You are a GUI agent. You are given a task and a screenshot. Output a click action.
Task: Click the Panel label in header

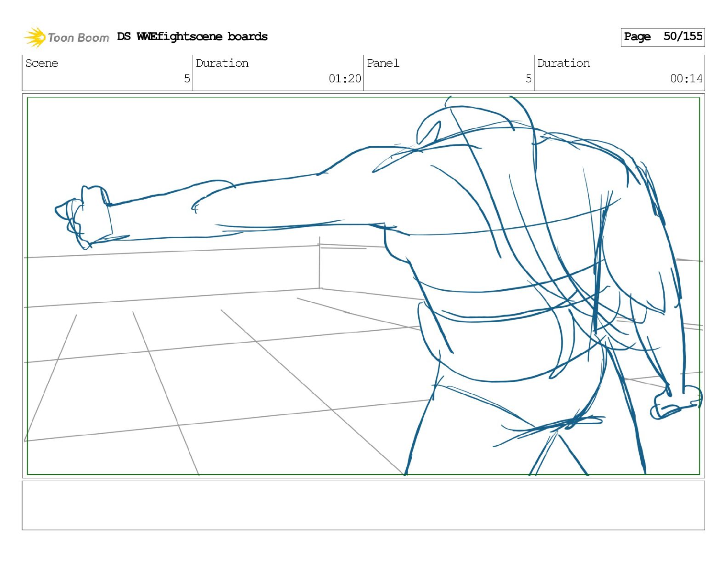(383, 63)
